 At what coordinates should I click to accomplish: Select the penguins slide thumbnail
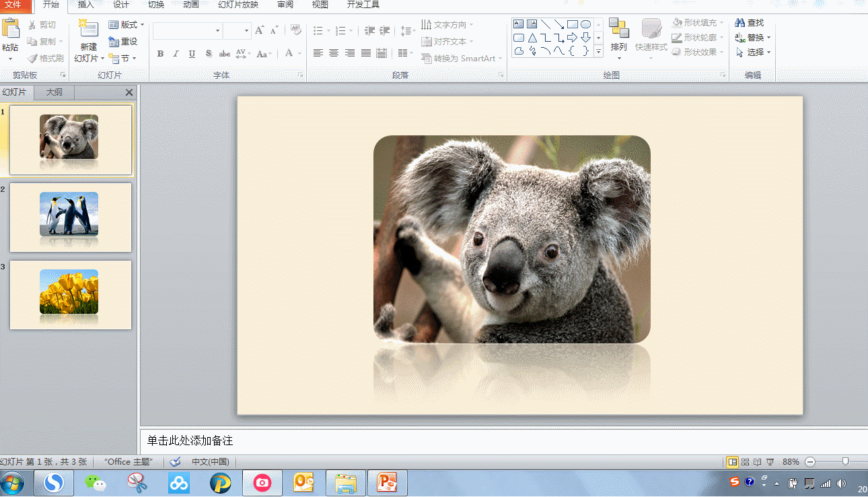click(70, 217)
